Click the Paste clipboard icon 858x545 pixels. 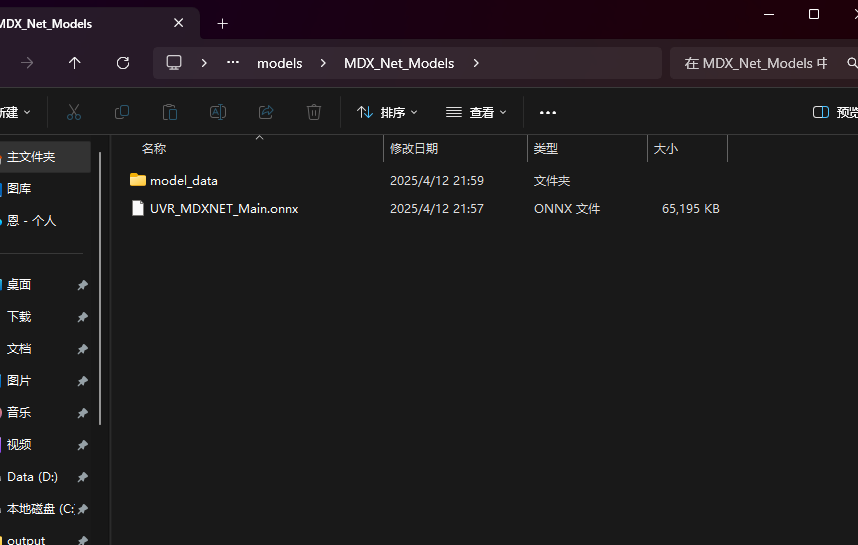pos(170,112)
